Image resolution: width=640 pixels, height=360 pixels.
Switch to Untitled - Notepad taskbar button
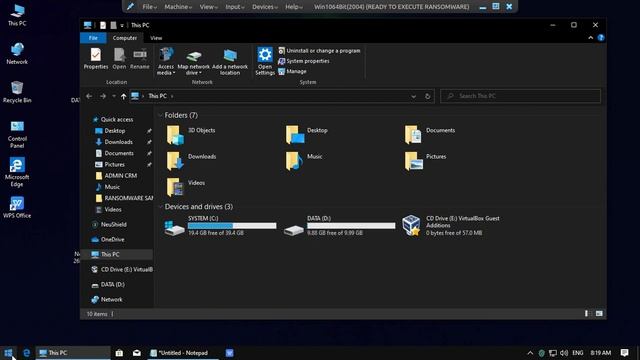coord(182,353)
